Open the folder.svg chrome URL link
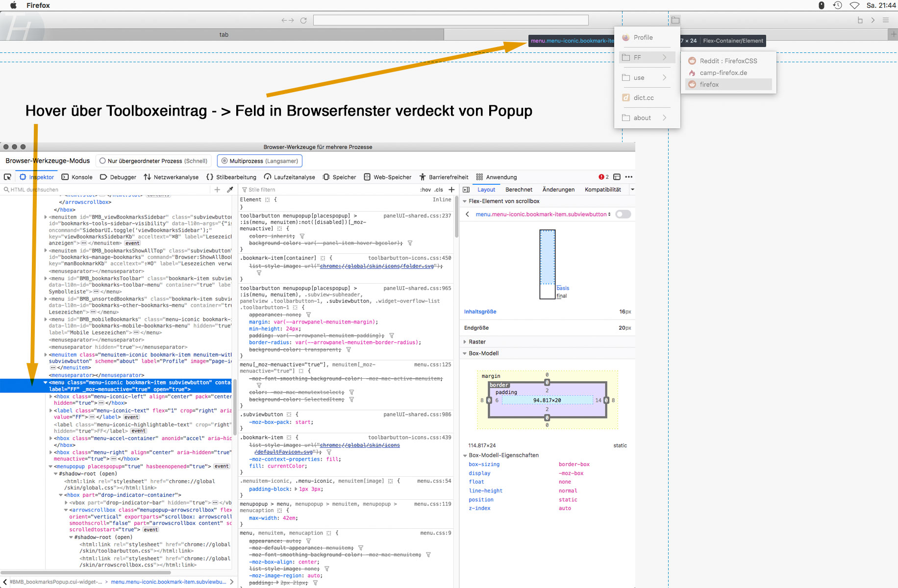Image resolution: width=898 pixels, height=588 pixels. [377, 266]
